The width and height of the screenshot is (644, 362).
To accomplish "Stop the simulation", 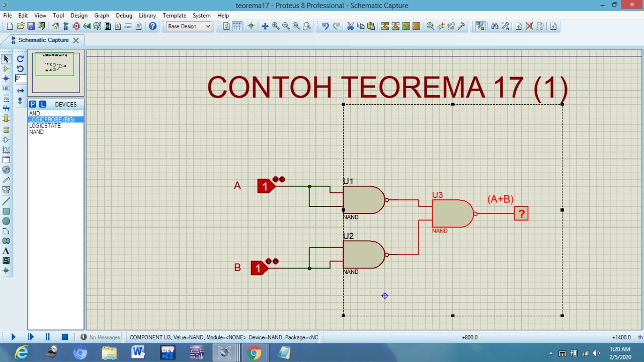I will tap(65, 337).
